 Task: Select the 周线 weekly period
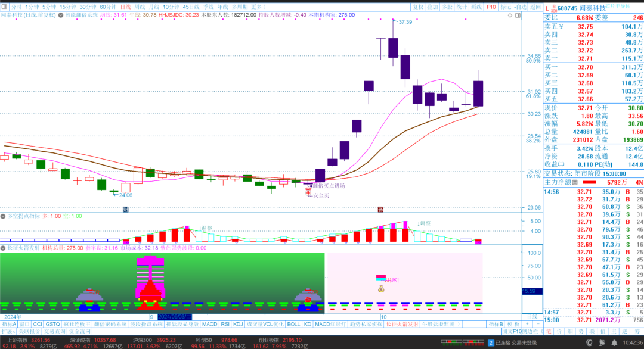coord(140,7)
